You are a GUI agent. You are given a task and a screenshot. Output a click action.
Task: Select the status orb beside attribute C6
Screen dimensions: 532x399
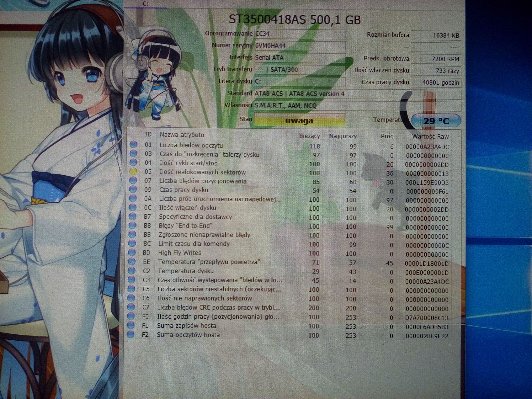[131, 298]
